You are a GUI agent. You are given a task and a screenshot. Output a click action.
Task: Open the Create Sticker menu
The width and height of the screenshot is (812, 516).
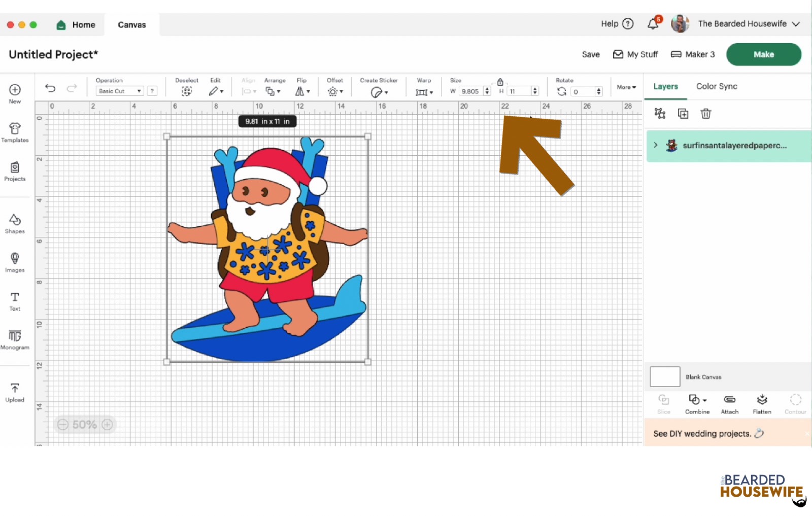[x=379, y=92]
